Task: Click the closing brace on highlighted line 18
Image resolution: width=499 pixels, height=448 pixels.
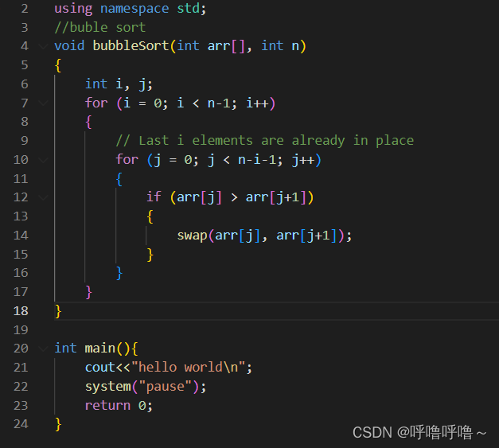Action: [x=58, y=311]
